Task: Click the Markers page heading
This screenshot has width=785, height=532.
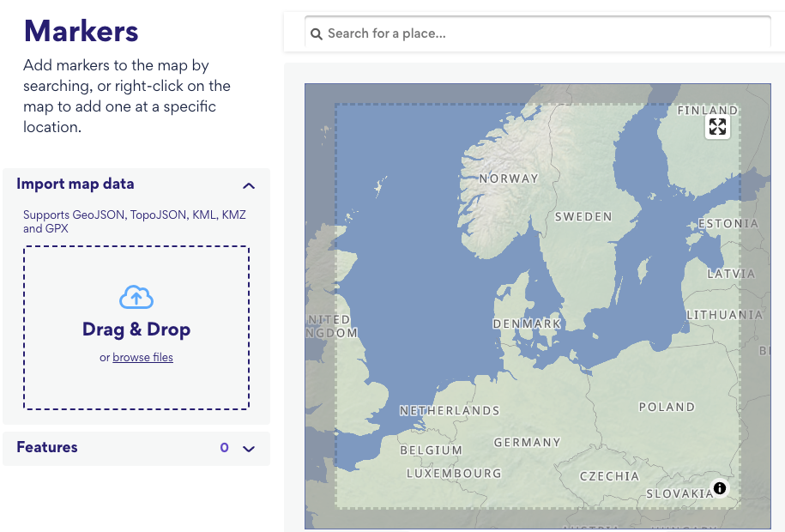Action: click(x=81, y=32)
